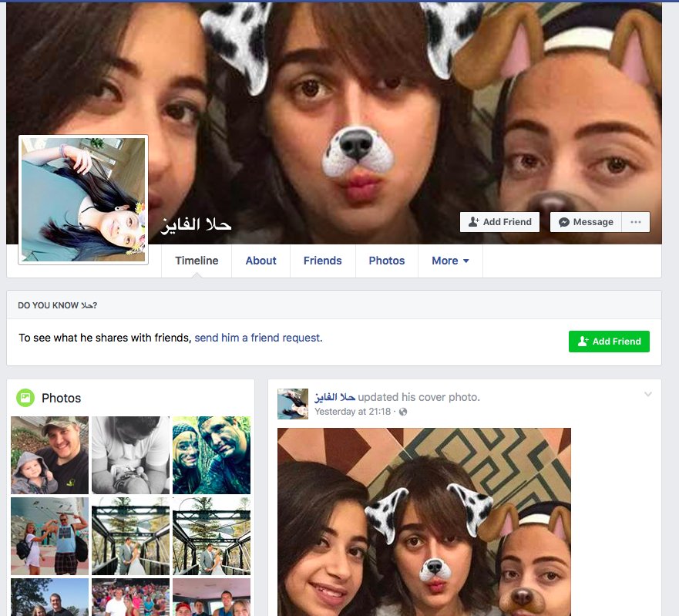Open photo of man in cap holding baby
Screen dimensions: 679x616
point(50,456)
